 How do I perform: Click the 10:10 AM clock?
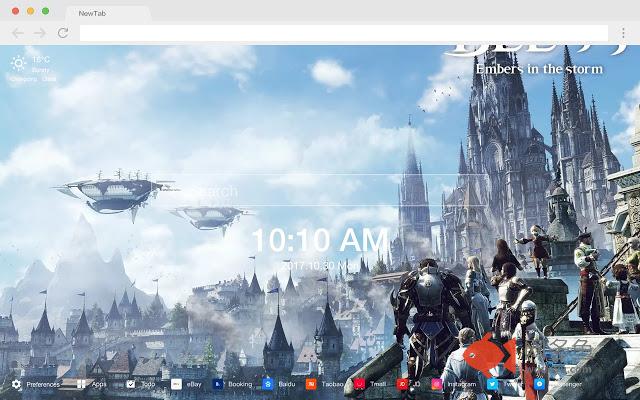coord(321,240)
